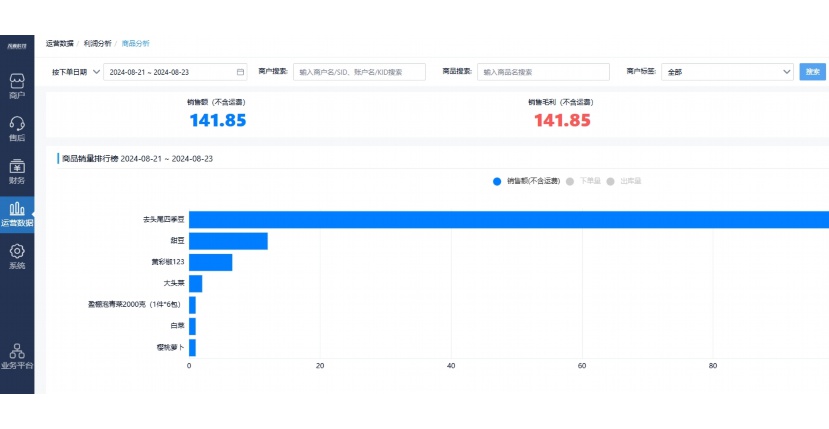Enable the 下单量 legend series
829x429 pixels.
click(x=583, y=181)
